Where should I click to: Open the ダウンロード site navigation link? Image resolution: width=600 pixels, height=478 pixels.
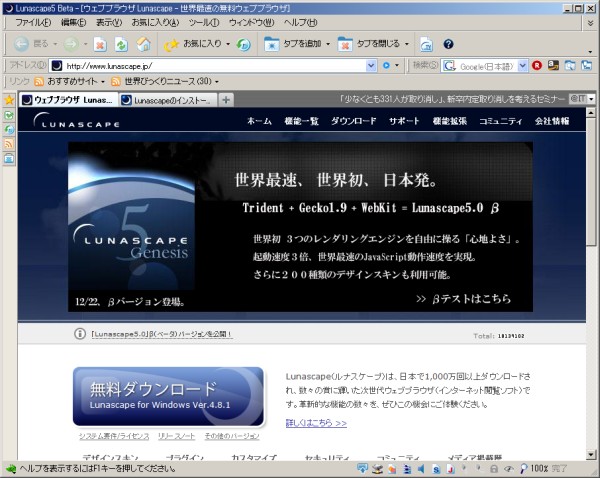point(354,121)
